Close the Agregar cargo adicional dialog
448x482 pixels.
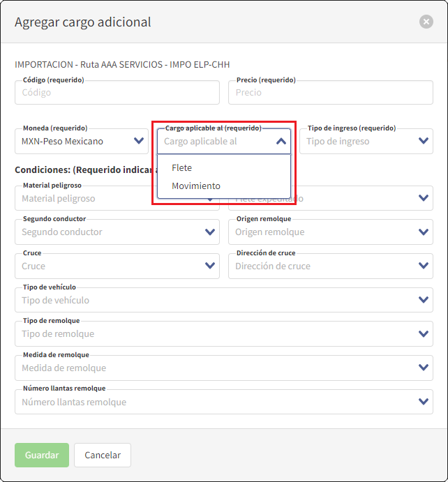point(426,22)
